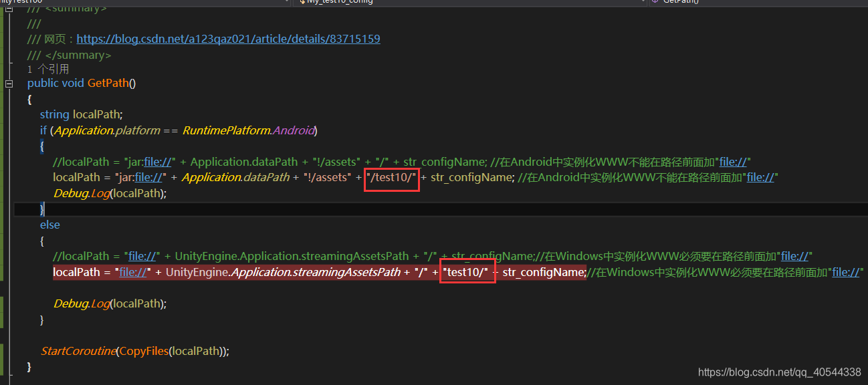Click 'file://' link ending the Windows comment line
Image resolution: width=868 pixels, height=385 pixels.
click(845, 271)
